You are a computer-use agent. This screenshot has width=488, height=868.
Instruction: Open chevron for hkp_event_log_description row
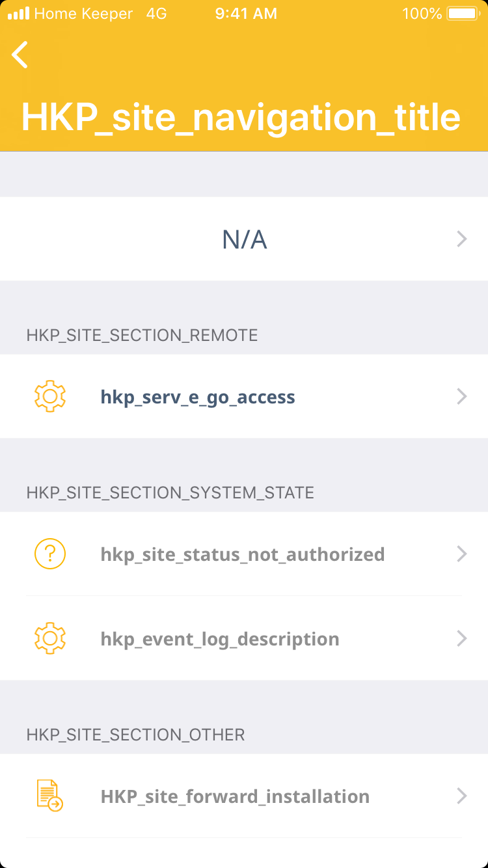pyautogui.click(x=462, y=638)
